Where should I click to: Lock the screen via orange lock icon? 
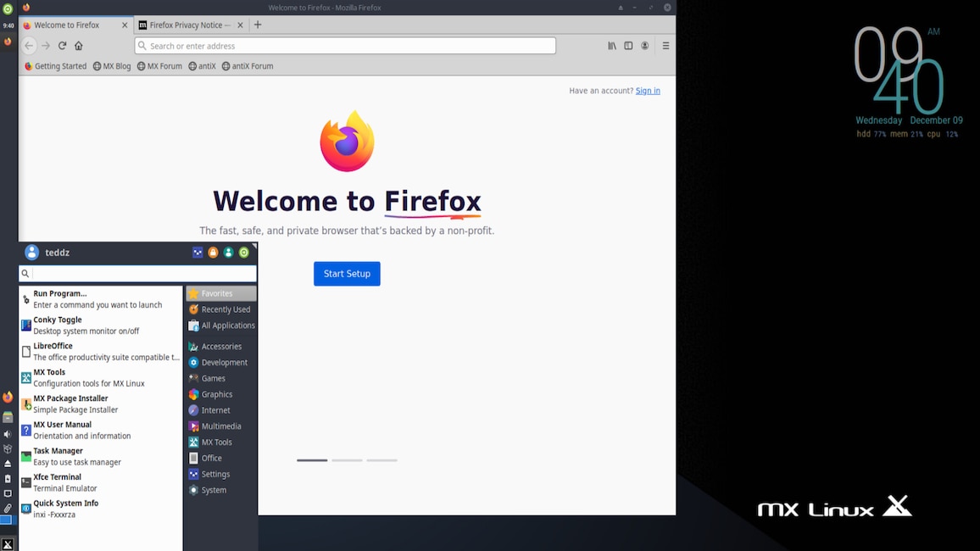tap(212, 253)
